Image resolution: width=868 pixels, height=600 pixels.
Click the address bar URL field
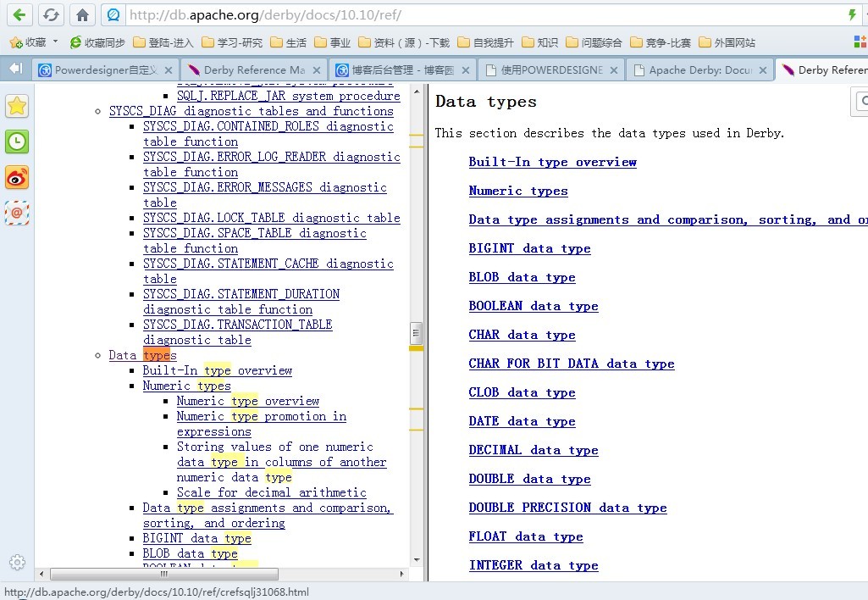(482, 15)
